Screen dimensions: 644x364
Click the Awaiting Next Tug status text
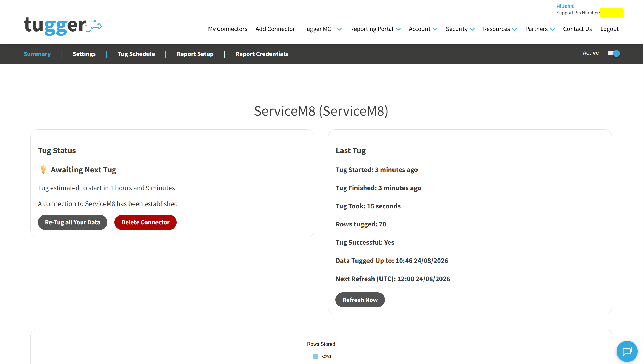coord(83,170)
